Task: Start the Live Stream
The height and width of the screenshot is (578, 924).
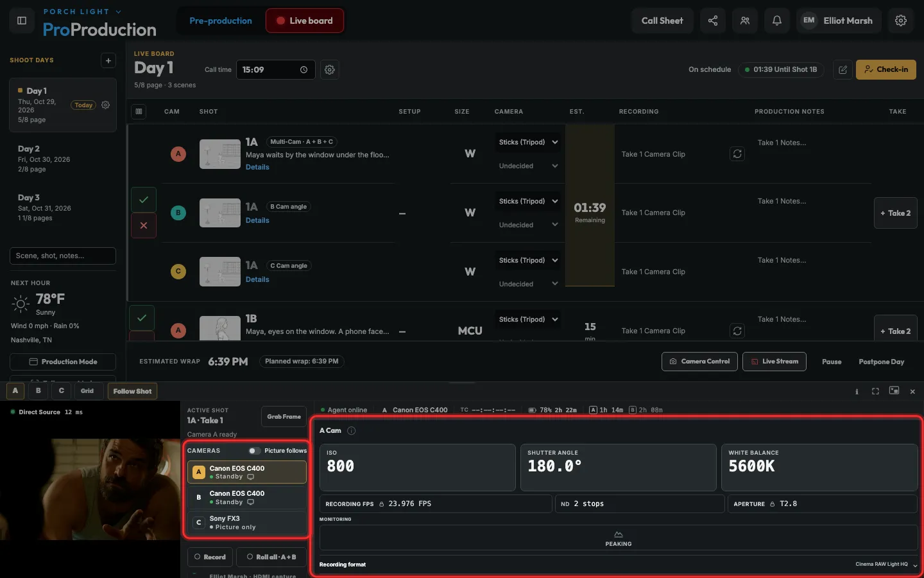Action: coord(774,362)
